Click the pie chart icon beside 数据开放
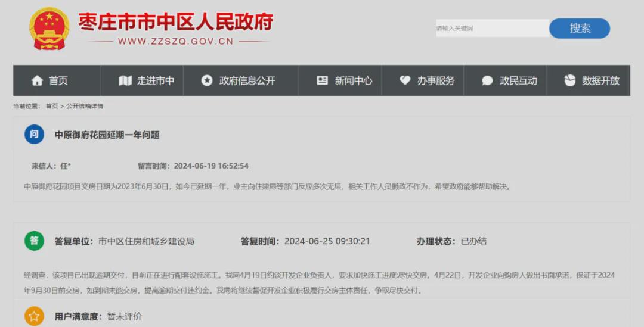644x327 pixels. tap(569, 80)
